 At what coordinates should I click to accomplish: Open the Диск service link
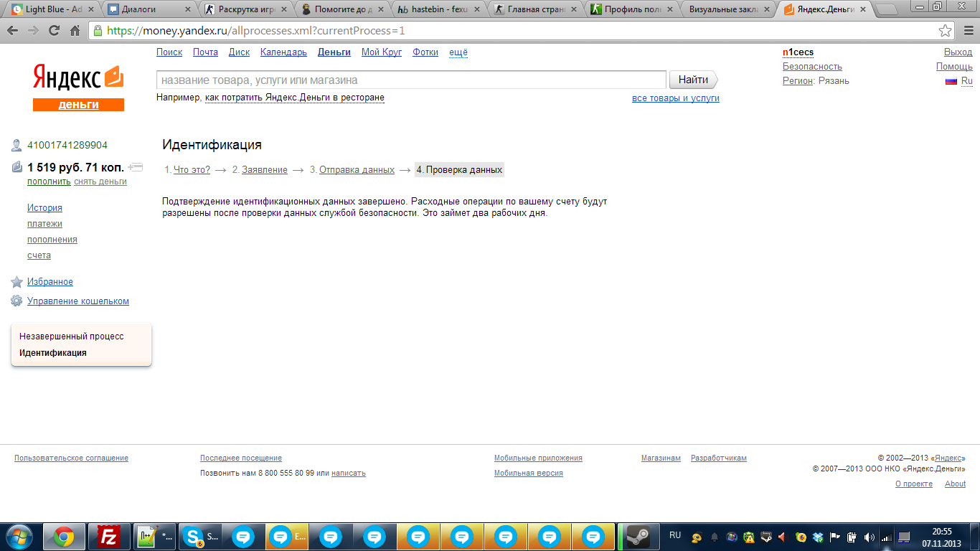239,52
